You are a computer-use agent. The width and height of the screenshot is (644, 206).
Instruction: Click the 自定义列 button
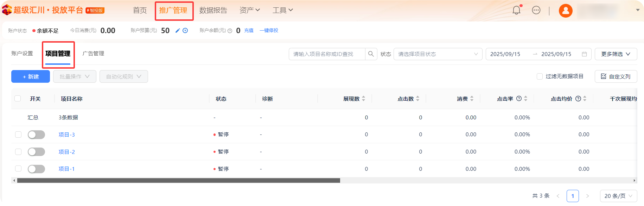pyautogui.click(x=616, y=76)
